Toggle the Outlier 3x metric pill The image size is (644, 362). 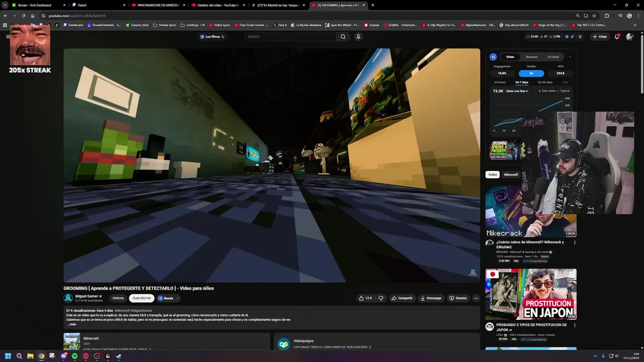531,73
